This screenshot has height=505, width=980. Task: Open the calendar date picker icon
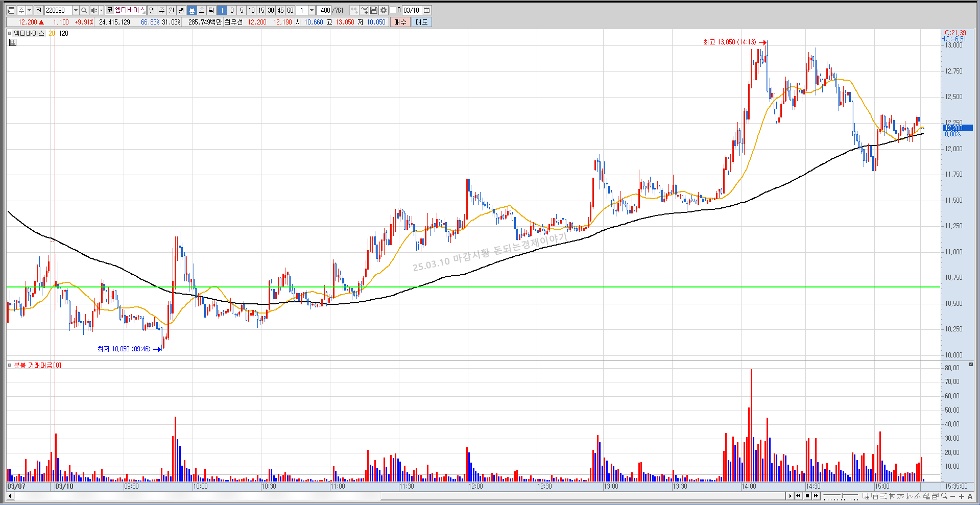[427, 10]
